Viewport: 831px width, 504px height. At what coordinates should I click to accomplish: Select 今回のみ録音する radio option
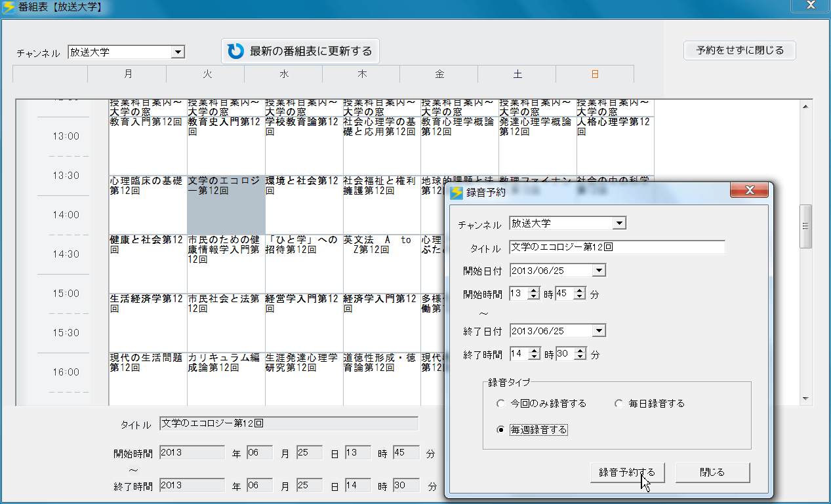click(x=542, y=404)
